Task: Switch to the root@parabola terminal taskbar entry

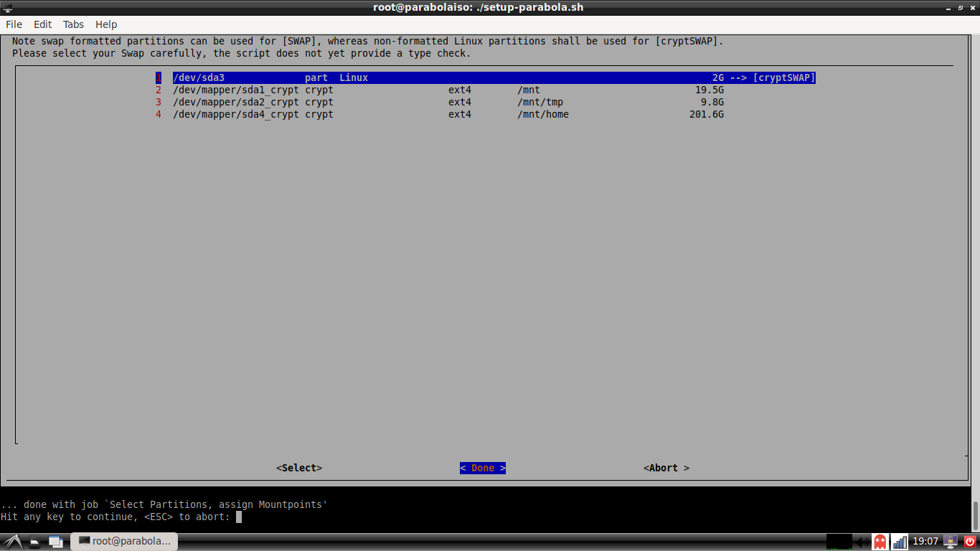Action: 124,542
